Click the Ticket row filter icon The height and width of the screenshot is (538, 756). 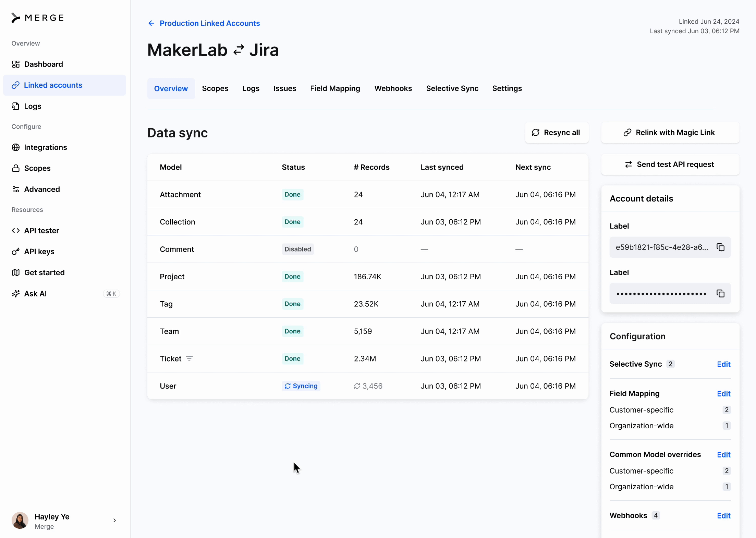coord(189,359)
